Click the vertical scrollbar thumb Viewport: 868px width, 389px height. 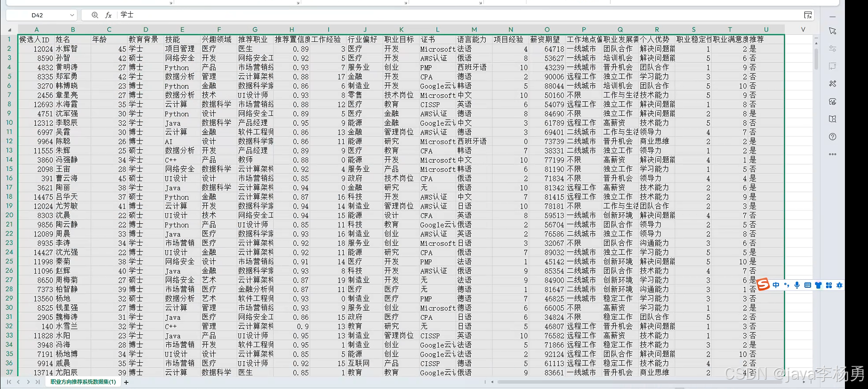click(x=816, y=59)
